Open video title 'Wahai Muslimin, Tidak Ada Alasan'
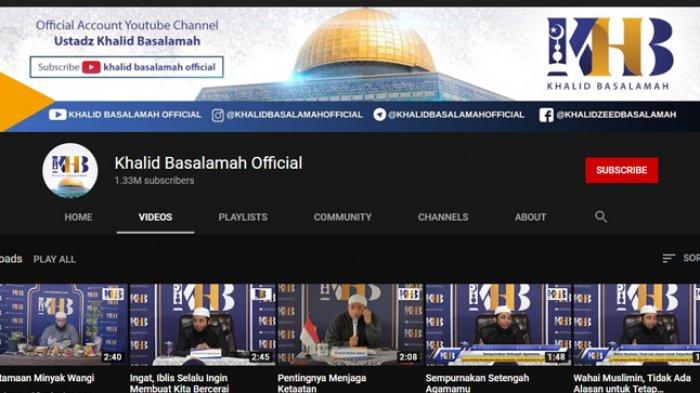This screenshot has height=393, width=700. tap(632, 383)
